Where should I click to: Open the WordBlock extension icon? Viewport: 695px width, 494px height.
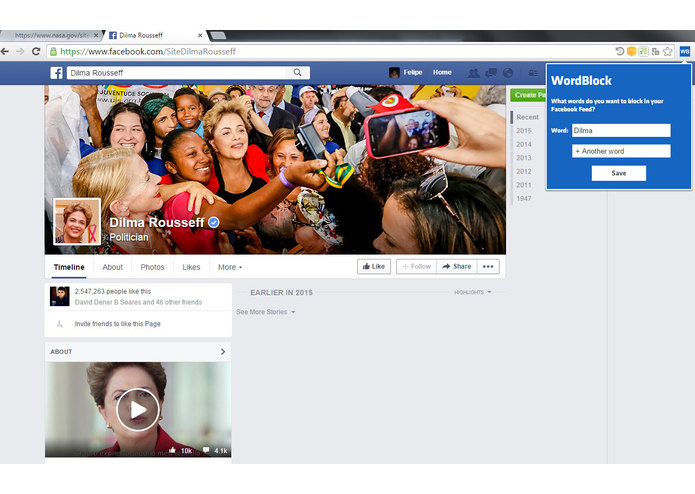click(684, 51)
